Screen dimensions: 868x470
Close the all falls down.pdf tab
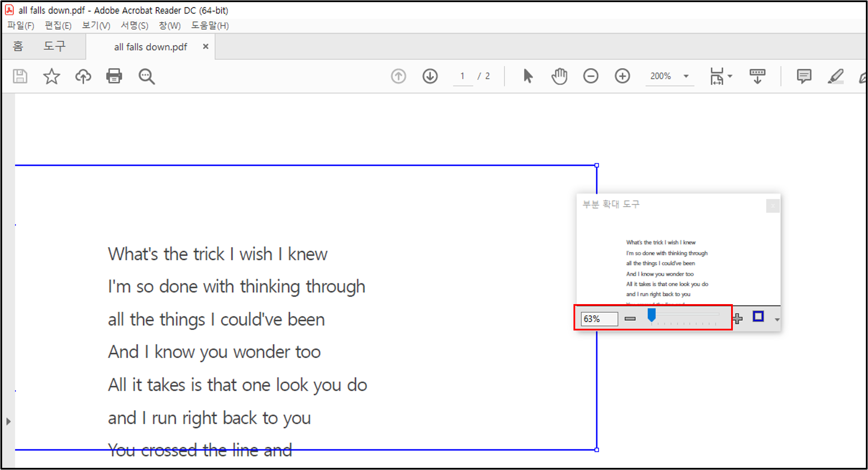tap(206, 46)
